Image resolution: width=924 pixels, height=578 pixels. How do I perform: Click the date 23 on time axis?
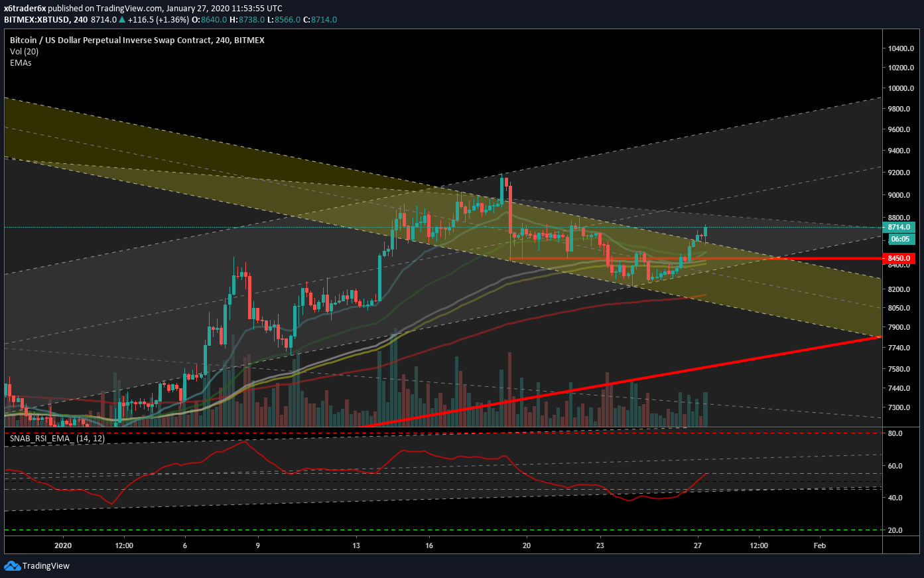click(600, 545)
